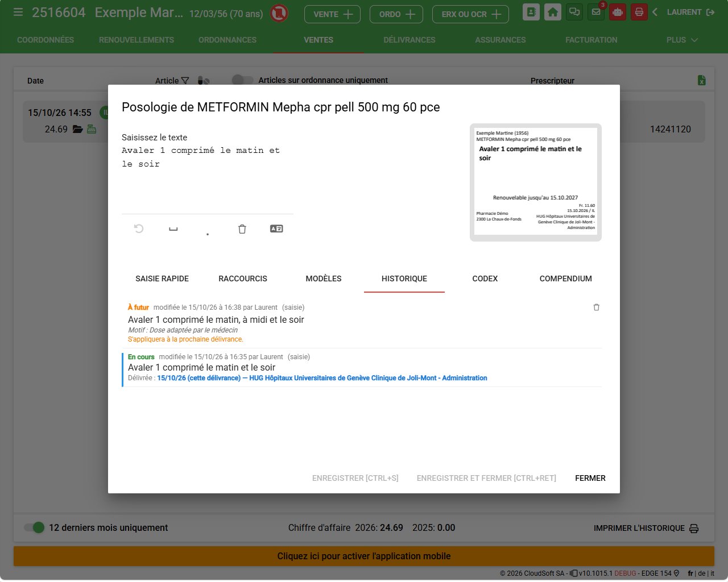This screenshot has width=728, height=582.
Task: Click the FERMER button
Action: click(590, 478)
